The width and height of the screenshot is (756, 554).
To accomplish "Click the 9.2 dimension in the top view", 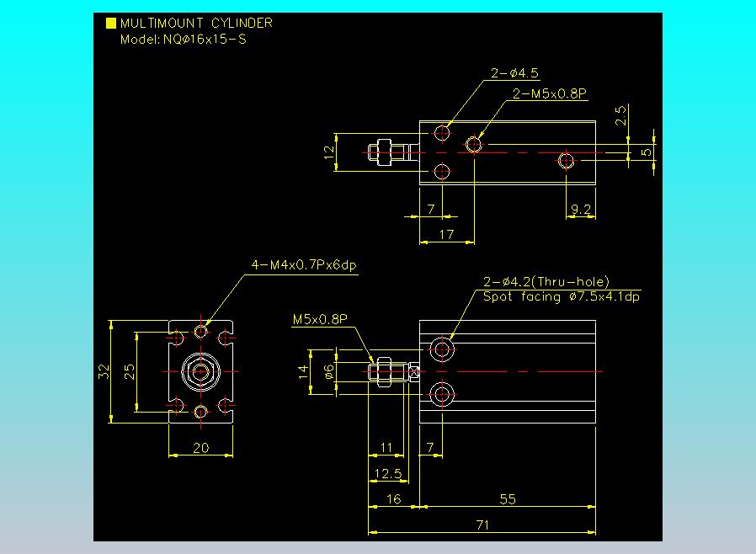I will pyautogui.click(x=581, y=210).
